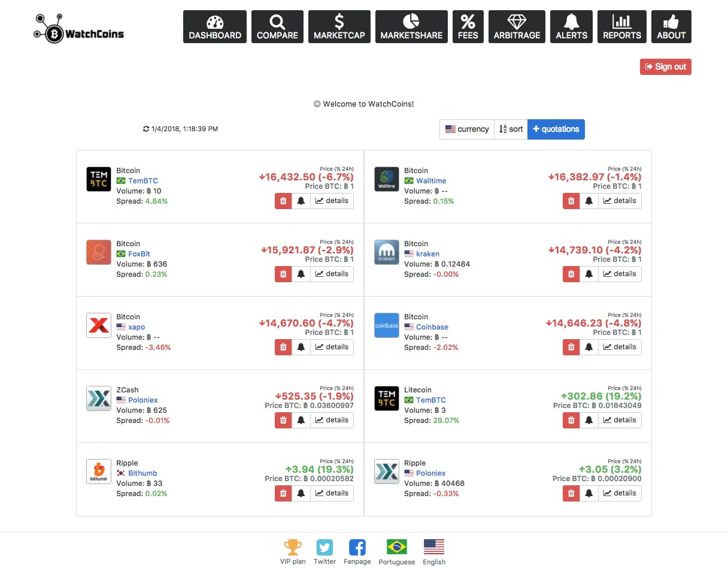Viewport: 728px width, 571px height.
Task: Click the kraken logo thumbnail
Action: tap(387, 252)
